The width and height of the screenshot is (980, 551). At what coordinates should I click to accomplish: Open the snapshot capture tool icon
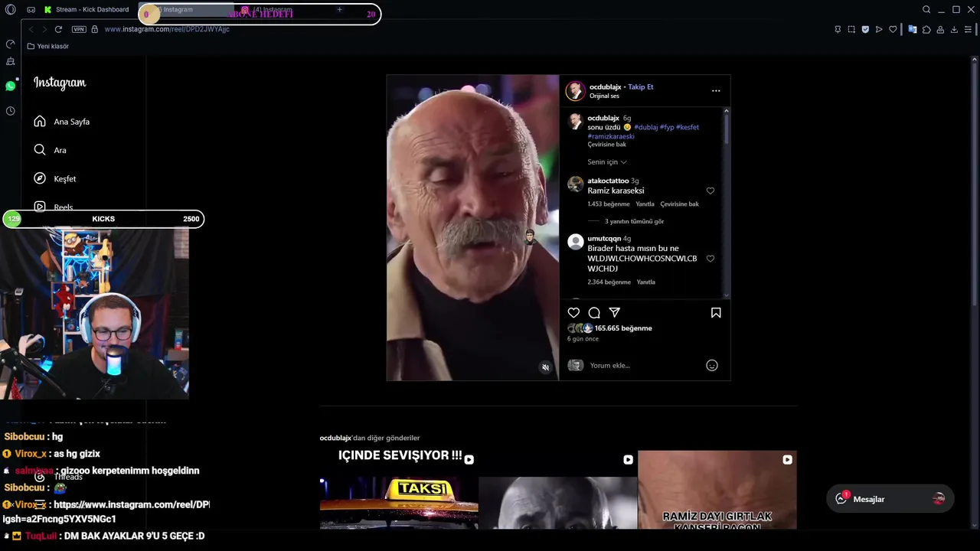(851, 29)
